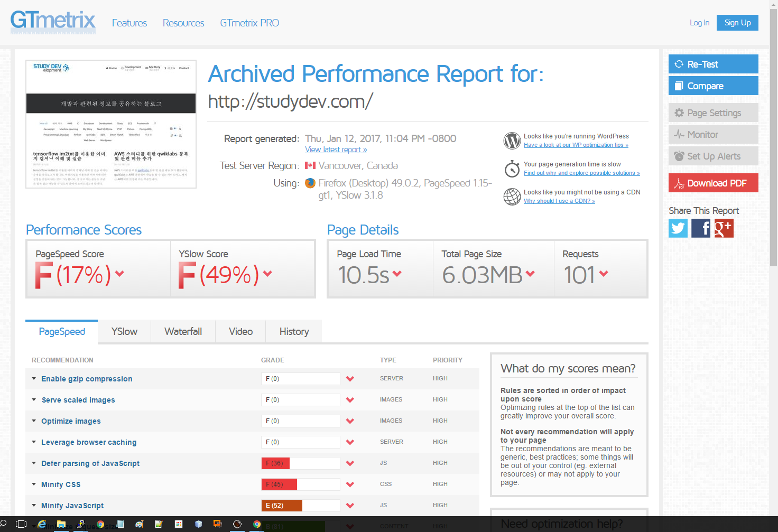Open the View latest report link
Image resolution: width=778 pixels, height=532 pixels.
(336, 150)
